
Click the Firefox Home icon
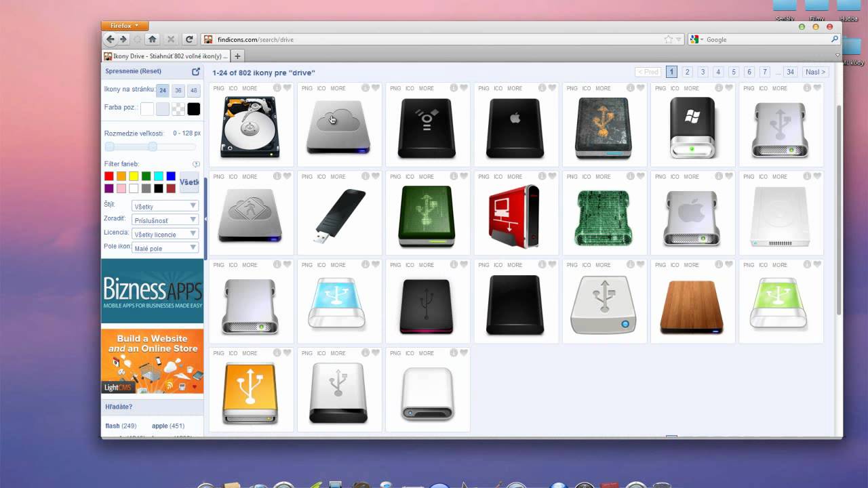coord(152,39)
